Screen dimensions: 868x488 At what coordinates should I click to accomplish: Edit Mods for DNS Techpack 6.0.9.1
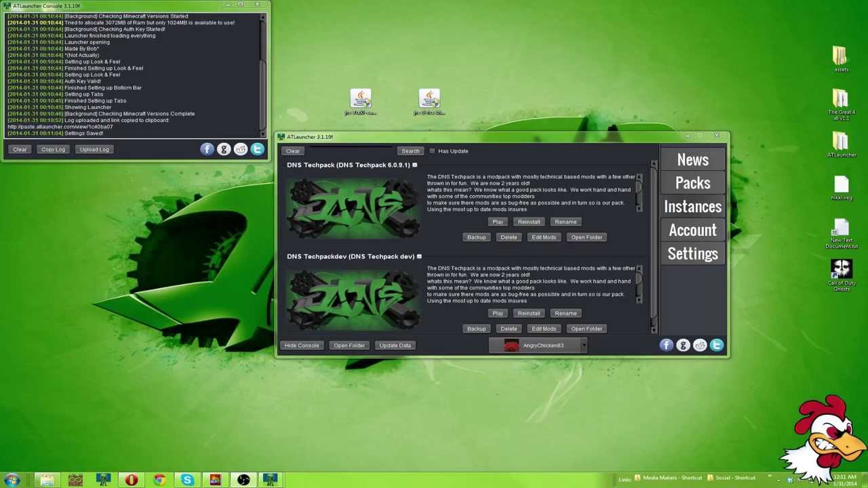tap(544, 237)
